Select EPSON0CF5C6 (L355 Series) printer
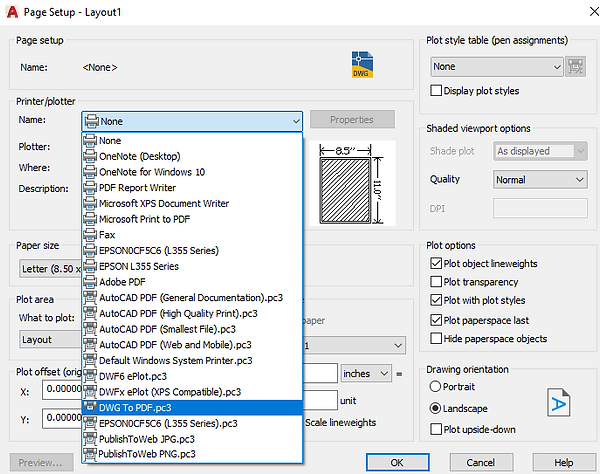 pyautogui.click(x=192, y=250)
